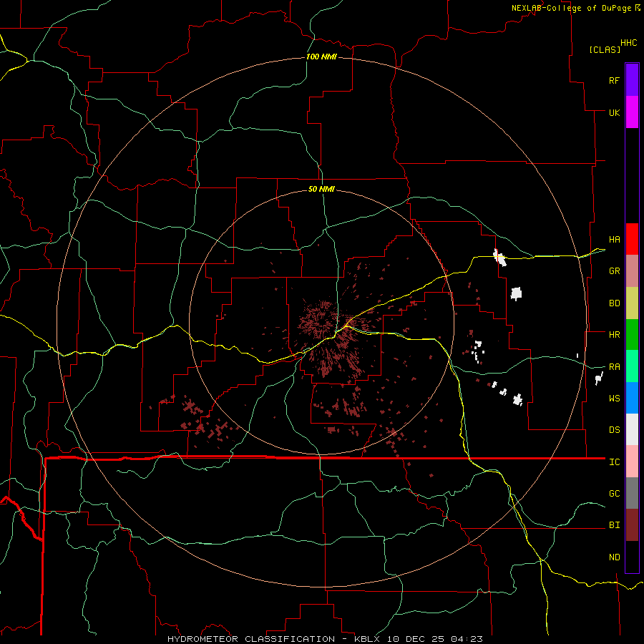This screenshot has width=644, height=644.
Task: Click the 10 DEC 25 date text
Action: (417, 639)
